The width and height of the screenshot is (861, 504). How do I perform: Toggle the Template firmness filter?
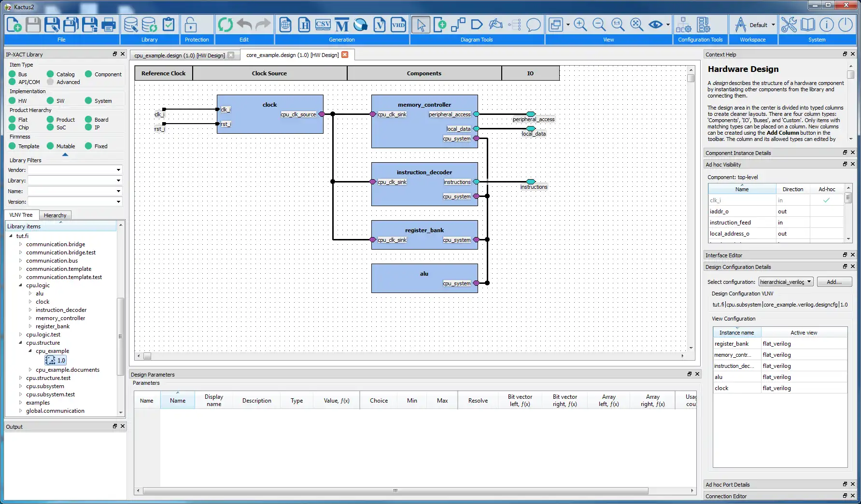coord(11,146)
